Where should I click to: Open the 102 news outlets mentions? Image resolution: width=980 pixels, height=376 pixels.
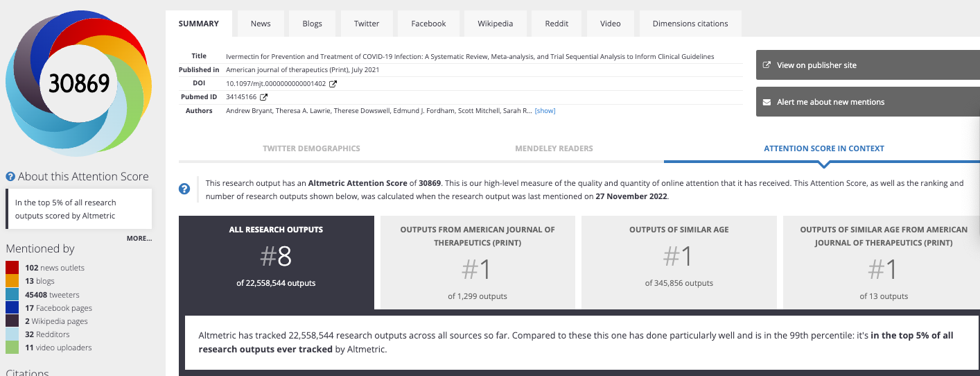coord(55,268)
